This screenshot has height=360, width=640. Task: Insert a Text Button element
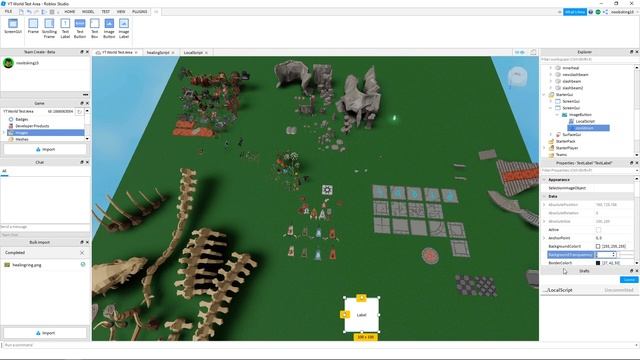point(80,28)
